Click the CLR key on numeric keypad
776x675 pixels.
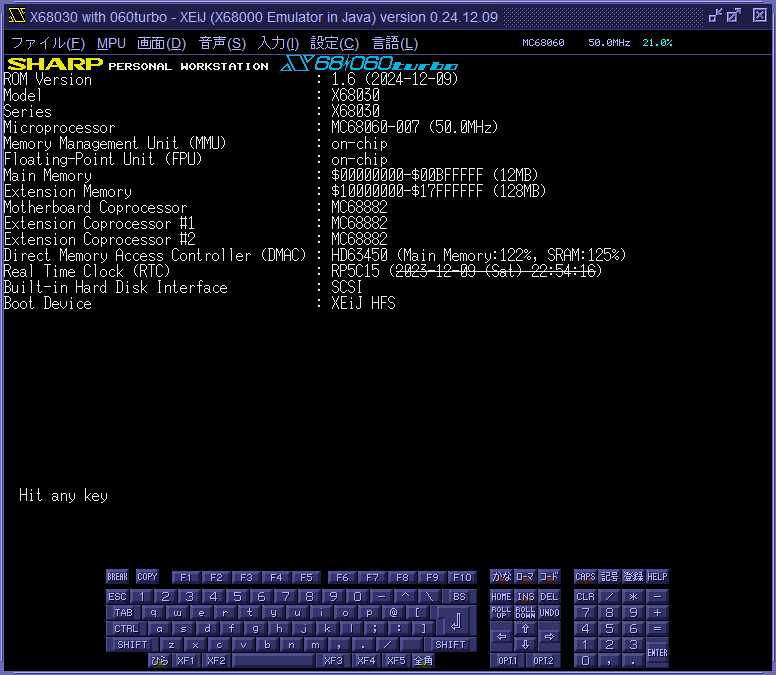click(x=585, y=597)
